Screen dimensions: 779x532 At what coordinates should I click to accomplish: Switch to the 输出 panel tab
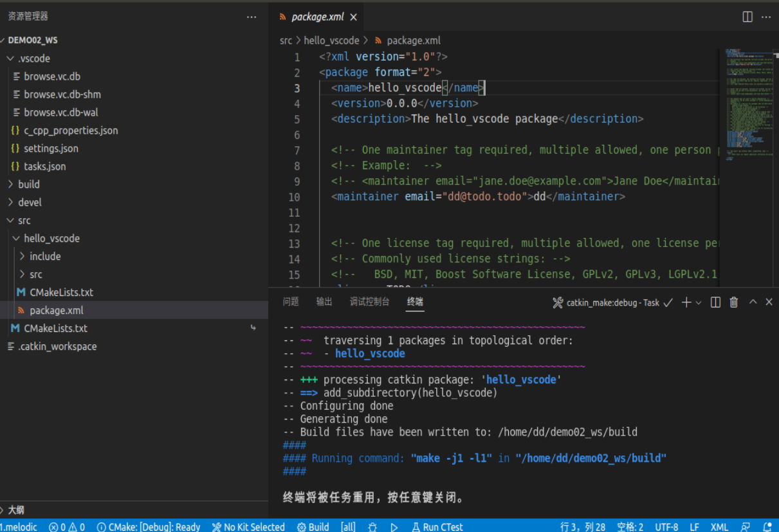(x=324, y=301)
